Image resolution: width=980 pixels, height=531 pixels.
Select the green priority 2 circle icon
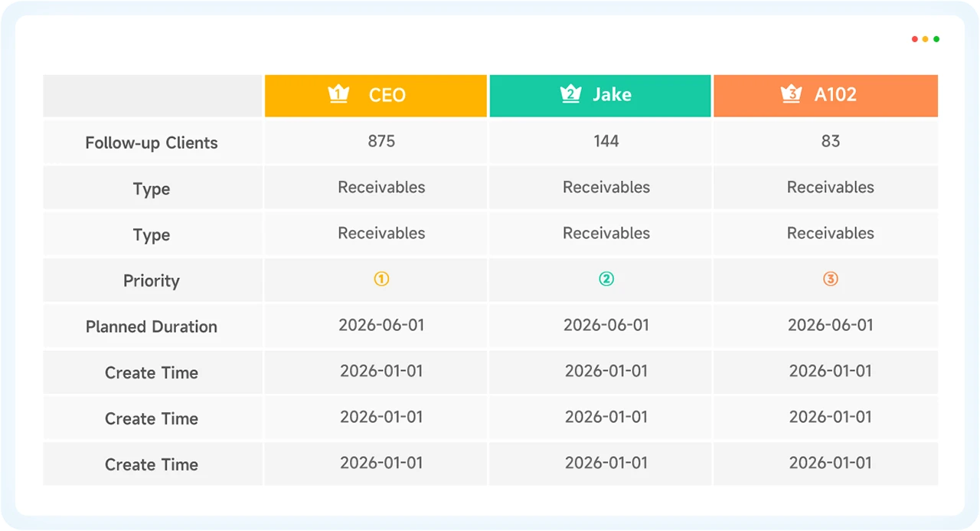(x=606, y=280)
